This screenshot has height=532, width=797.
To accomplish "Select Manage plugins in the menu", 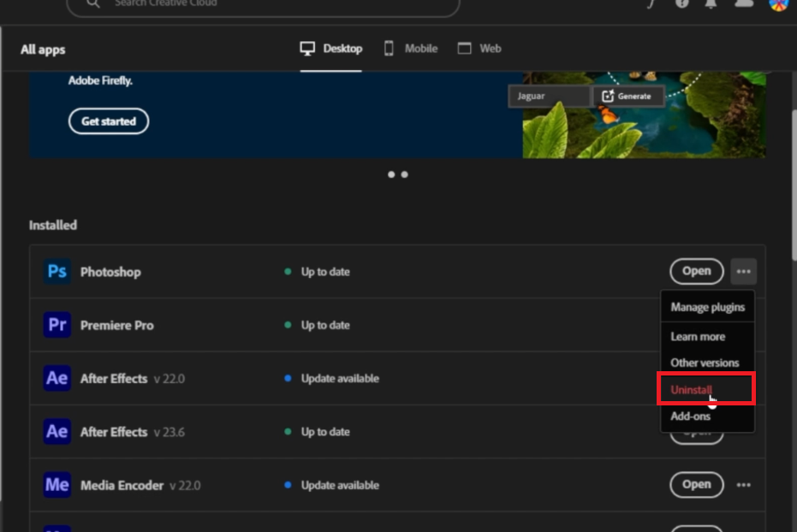I will click(707, 307).
